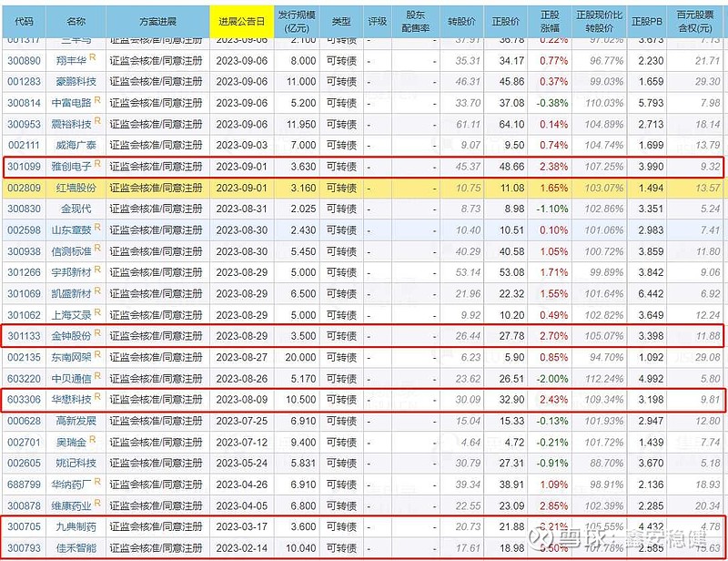Sort by the 正股PB column header
The height and width of the screenshot is (561, 728).
coord(647,21)
